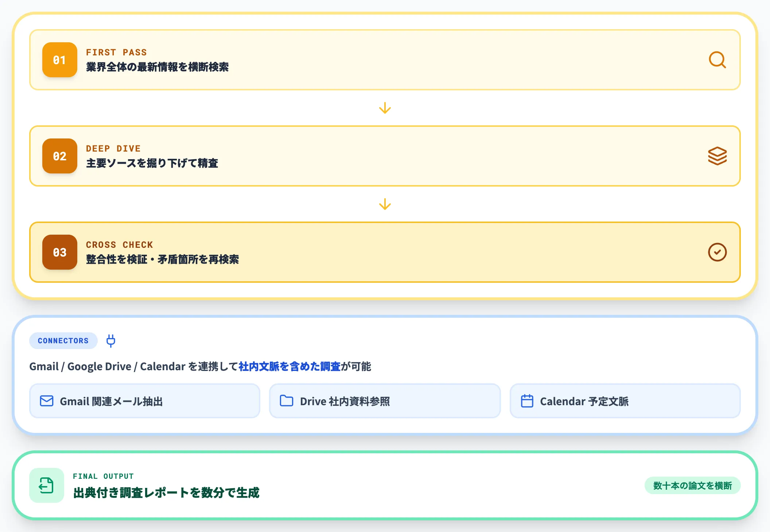Select the Calendar 予定文脈 card
This screenshot has height=532, width=770.
(x=625, y=401)
